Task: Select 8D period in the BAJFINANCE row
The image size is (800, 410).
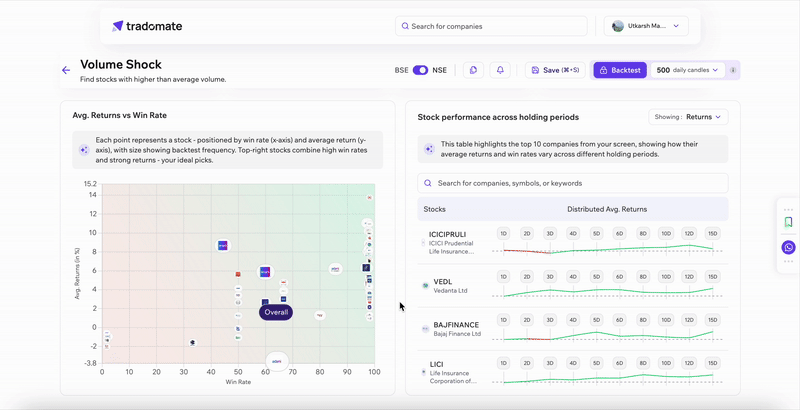Action: [643, 320]
